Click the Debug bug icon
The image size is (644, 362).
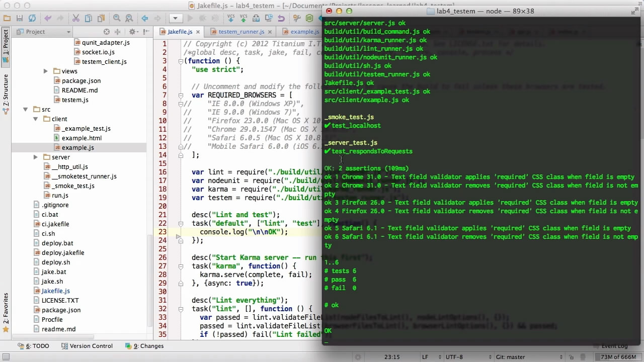point(202,18)
